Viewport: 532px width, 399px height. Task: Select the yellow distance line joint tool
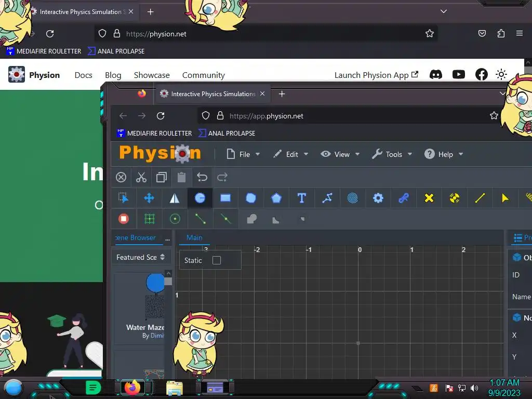480,198
